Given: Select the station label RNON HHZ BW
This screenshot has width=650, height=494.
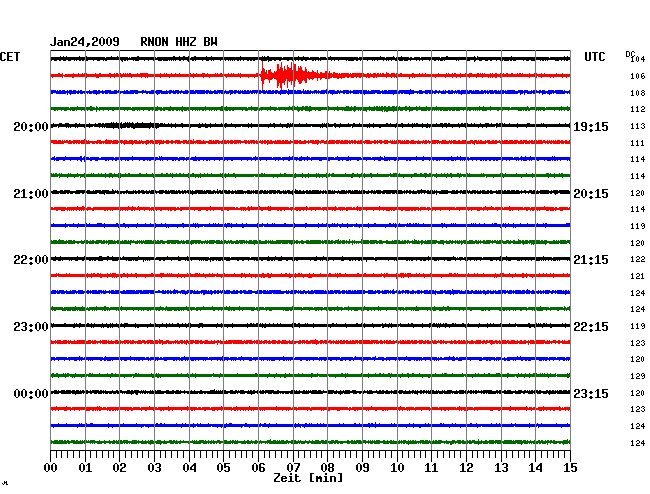Looking at the screenshot, I should 179,42.
